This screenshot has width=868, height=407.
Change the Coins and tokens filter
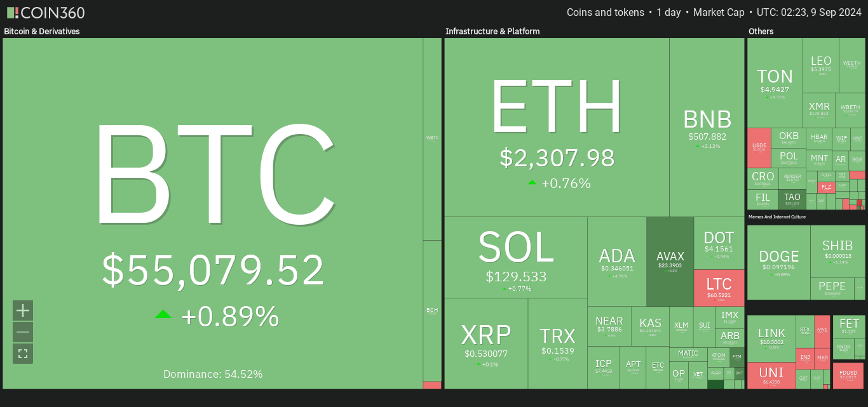coord(605,13)
